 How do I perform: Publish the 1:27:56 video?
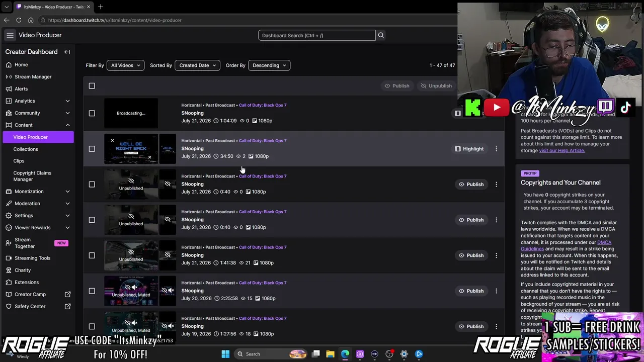pyautogui.click(x=471, y=326)
